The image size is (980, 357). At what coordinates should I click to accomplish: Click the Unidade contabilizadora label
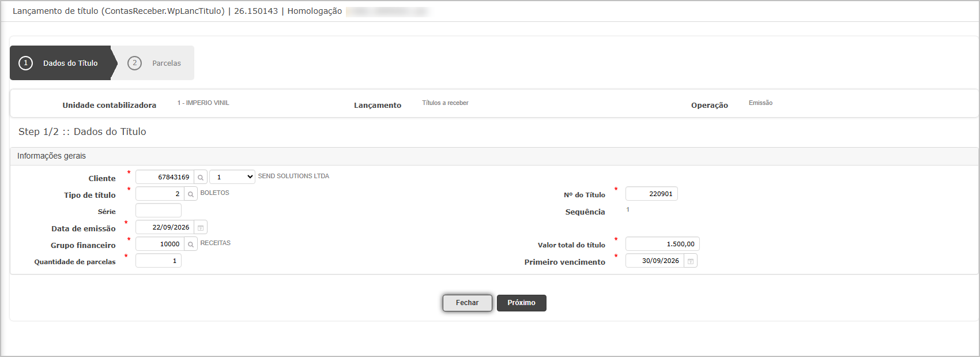(110, 105)
